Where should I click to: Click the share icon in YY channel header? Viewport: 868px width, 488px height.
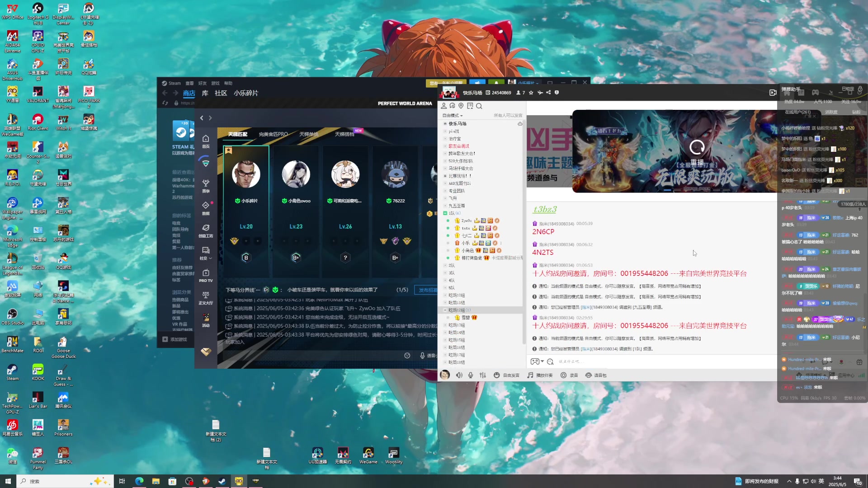click(548, 93)
